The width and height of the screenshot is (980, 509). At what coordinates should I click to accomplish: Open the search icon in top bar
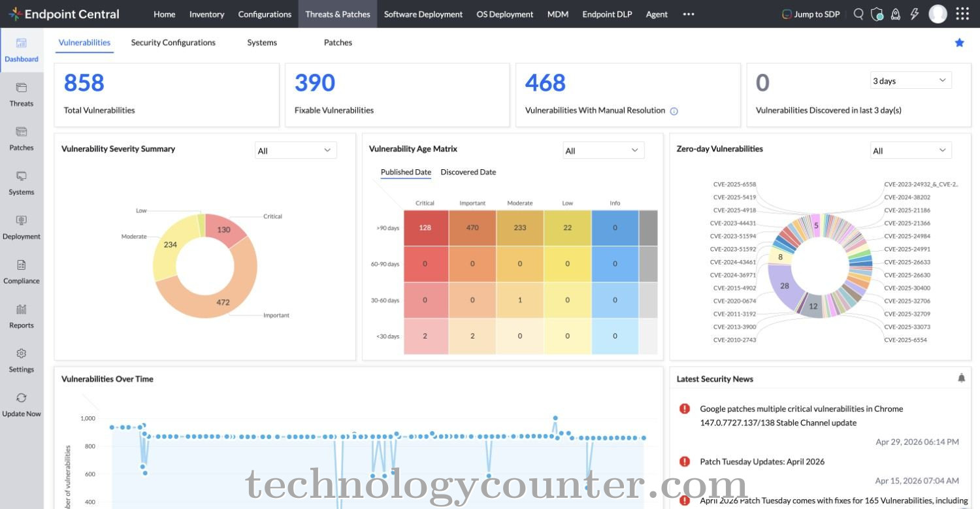[858, 14]
